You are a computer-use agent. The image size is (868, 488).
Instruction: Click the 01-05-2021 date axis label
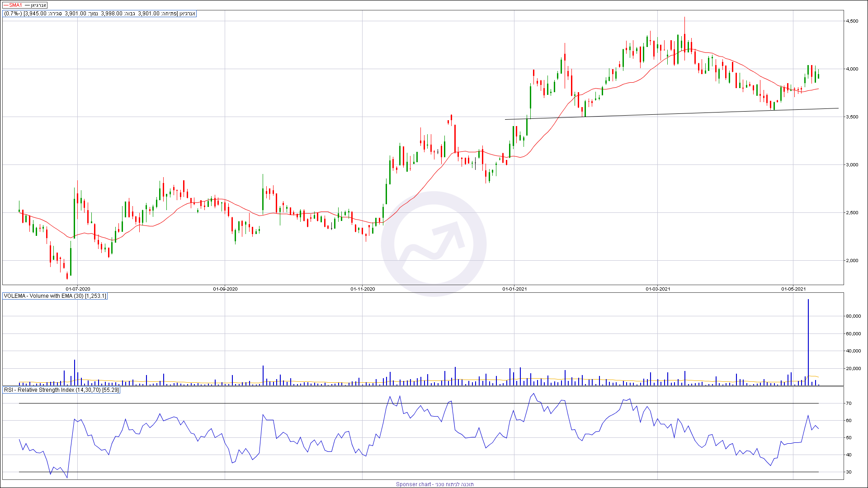click(x=794, y=289)
